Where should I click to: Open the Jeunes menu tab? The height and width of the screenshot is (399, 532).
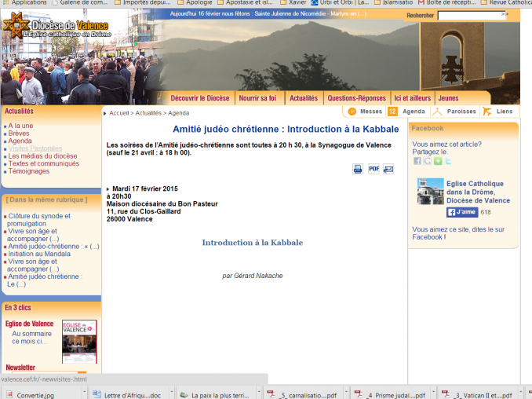click(x=448, y=98)
